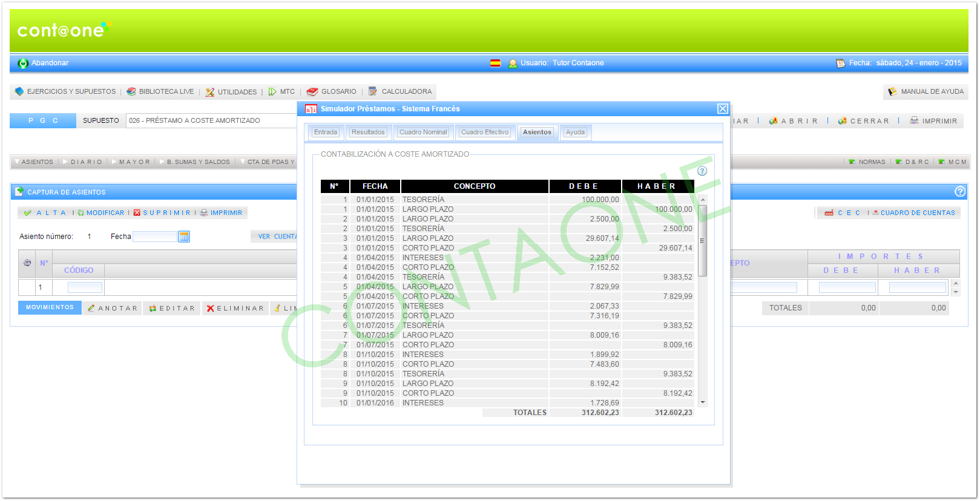The height and width of the screenshot is (501, 980).
Task: Switch to Asientos view tab
Action: click(x=34, y=162)
